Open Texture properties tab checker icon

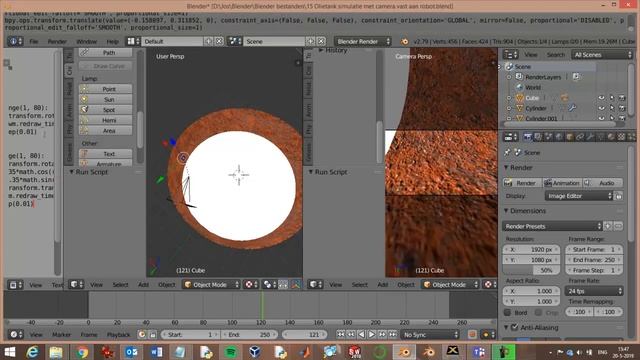coord(621,137)
